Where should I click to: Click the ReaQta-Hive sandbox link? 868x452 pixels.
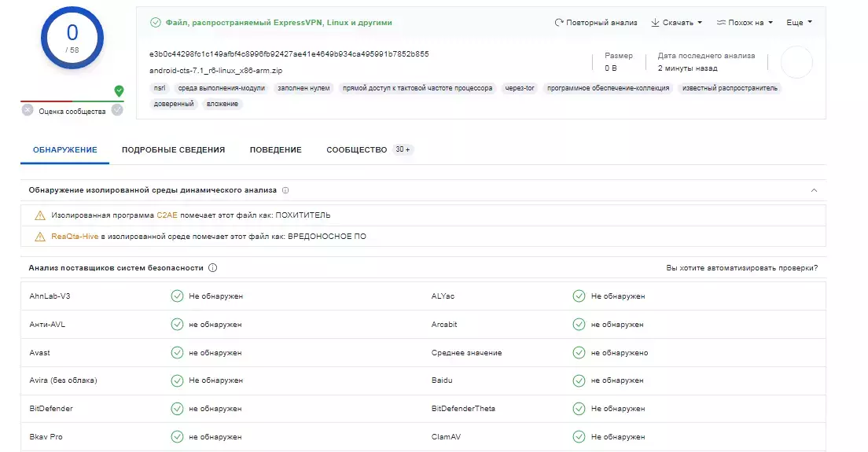[75, 237]
